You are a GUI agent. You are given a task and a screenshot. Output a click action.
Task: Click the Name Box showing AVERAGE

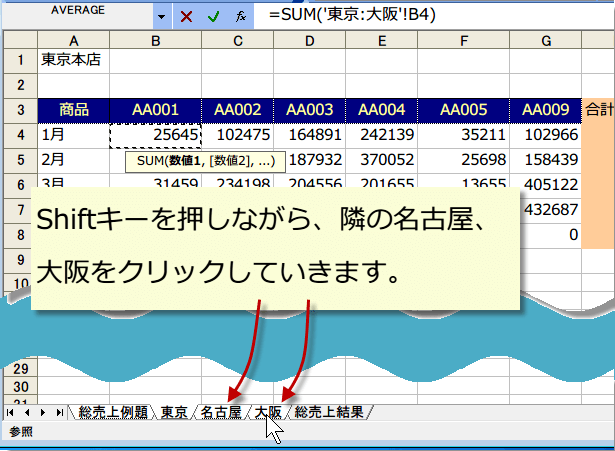click(77, 16)
